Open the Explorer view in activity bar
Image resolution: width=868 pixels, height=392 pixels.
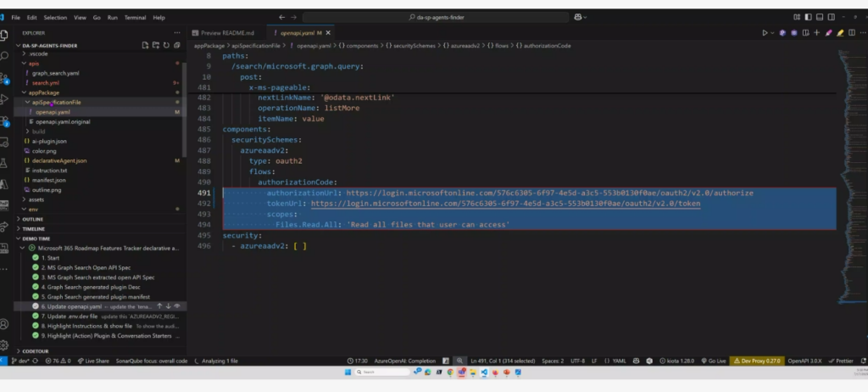4,35
